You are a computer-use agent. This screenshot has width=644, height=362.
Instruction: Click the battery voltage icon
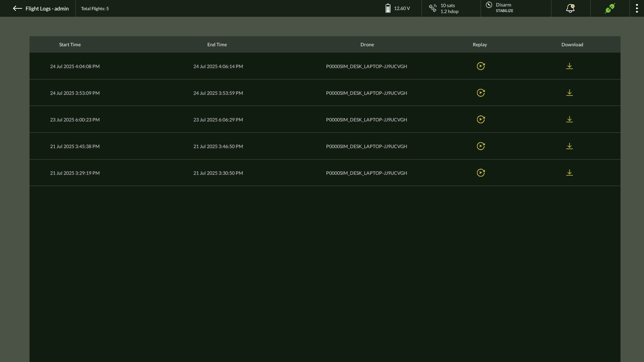pos(388,8)
